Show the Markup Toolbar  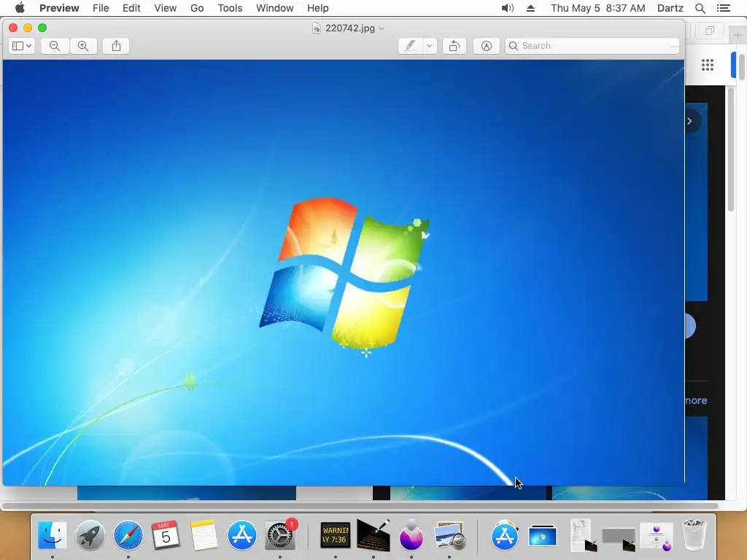tap(487, 46)
